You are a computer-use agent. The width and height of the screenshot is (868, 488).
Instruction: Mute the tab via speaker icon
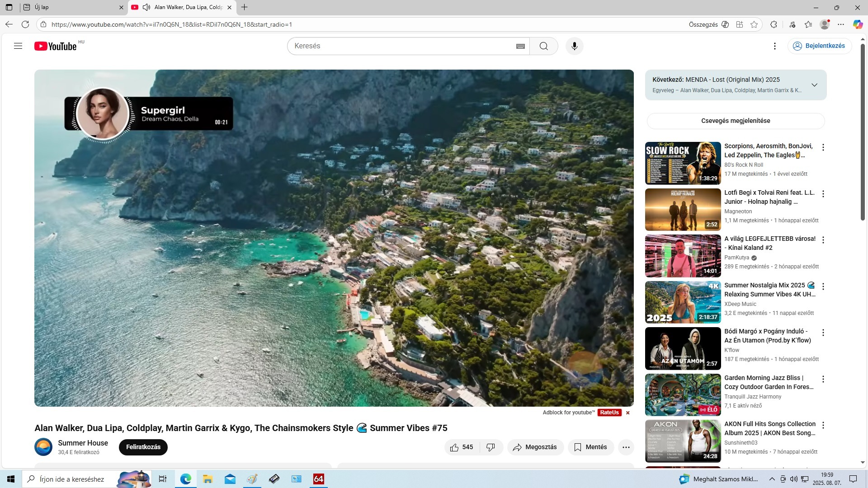(146, 7)
